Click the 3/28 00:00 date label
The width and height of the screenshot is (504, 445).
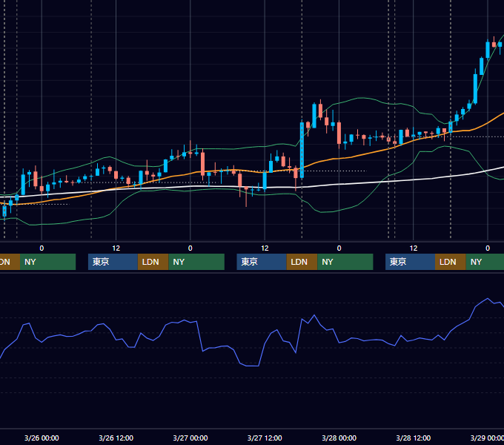[x=339, y=438]
